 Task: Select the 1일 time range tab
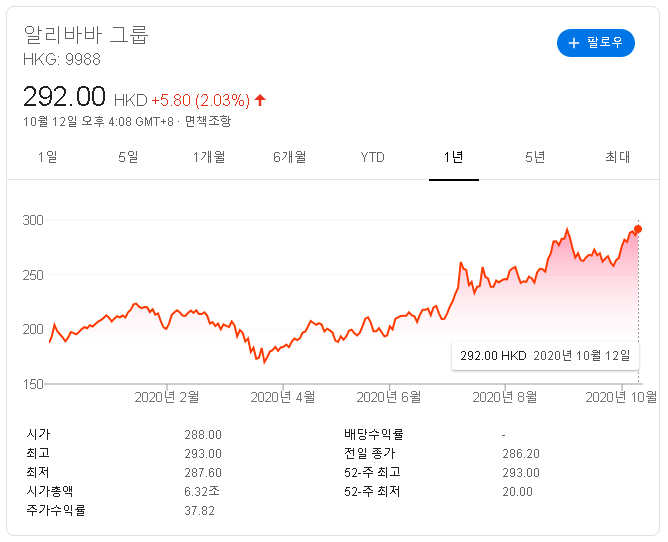click(x=47, y=157)
